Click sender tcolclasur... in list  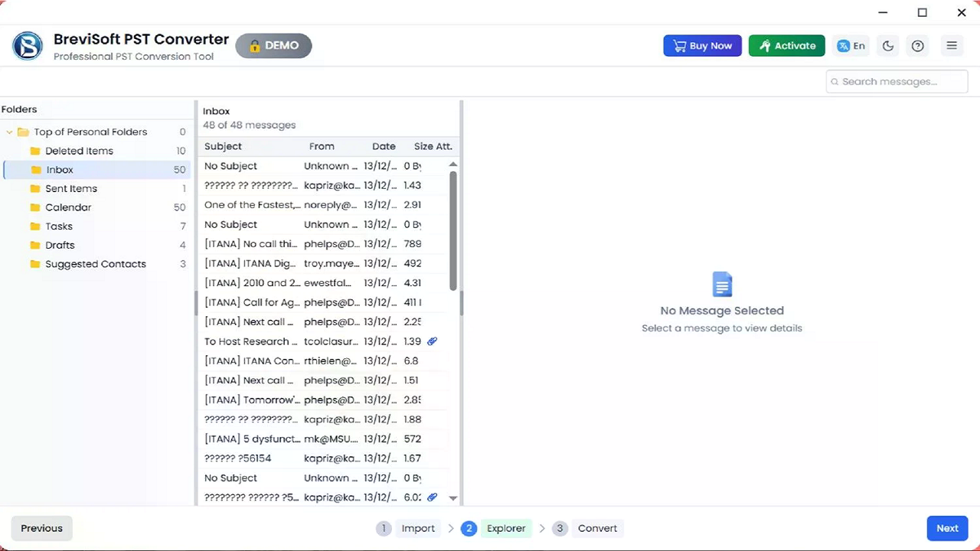pos(331,341)
